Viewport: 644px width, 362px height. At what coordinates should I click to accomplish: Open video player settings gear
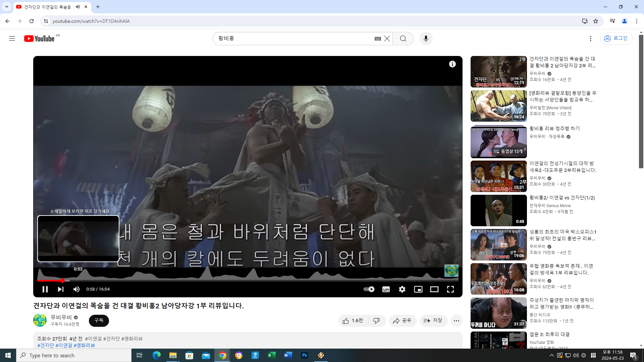point(402,289)
